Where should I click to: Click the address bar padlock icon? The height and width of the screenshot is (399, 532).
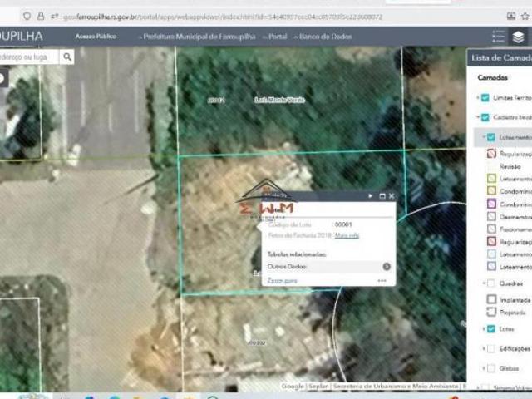coord(41,16)
